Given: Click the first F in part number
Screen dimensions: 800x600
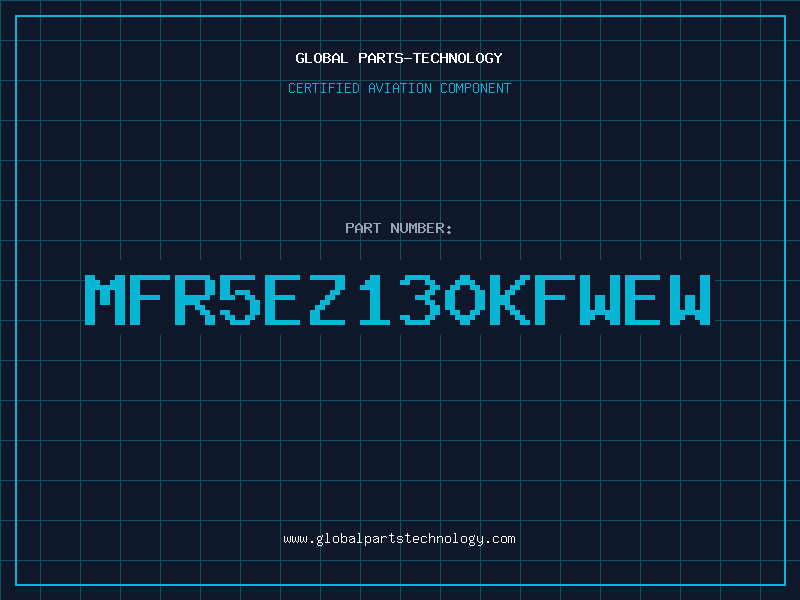Looking at the screenshot, I should [149, 300].
